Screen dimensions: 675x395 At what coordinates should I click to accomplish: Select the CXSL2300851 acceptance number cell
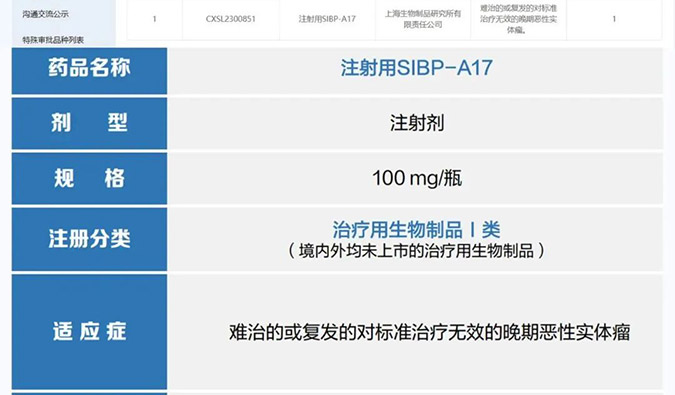tap(231, 19)
